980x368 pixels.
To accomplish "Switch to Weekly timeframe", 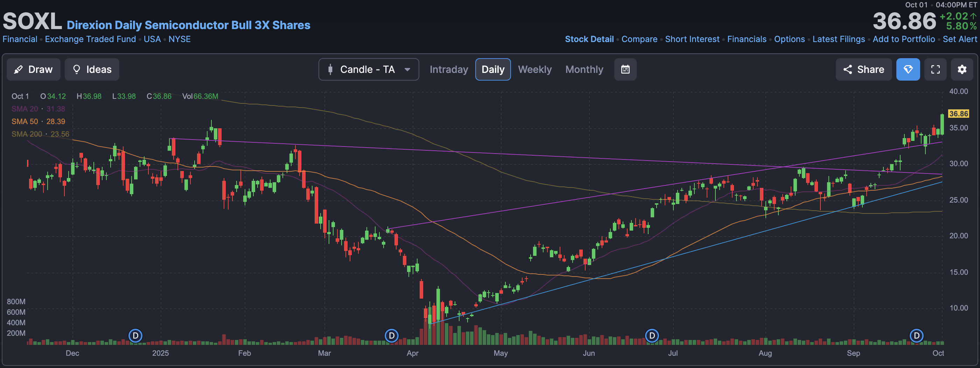I will pyautogui.click(x=534, y=69).
